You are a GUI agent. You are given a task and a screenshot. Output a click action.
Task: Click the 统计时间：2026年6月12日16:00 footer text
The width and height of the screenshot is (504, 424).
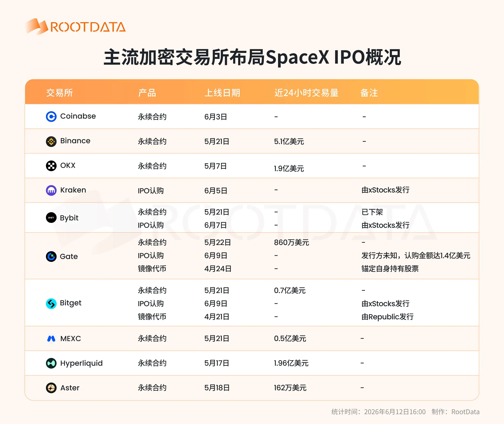[379, 412]
